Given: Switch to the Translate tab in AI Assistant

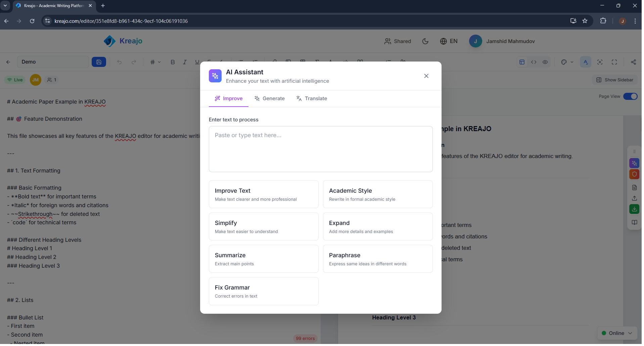Looking at the screenshot, I should [x=312, y=98].
